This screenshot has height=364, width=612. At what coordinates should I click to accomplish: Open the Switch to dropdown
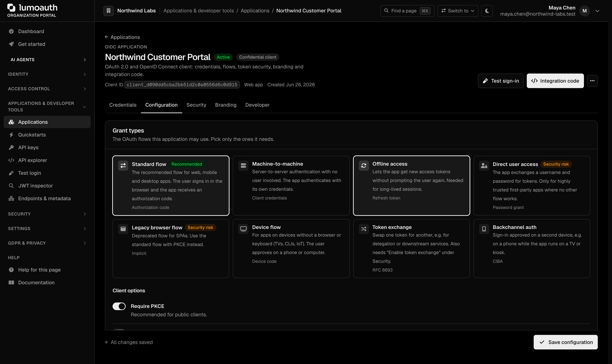pyautogui.click(x=458, y=11)
